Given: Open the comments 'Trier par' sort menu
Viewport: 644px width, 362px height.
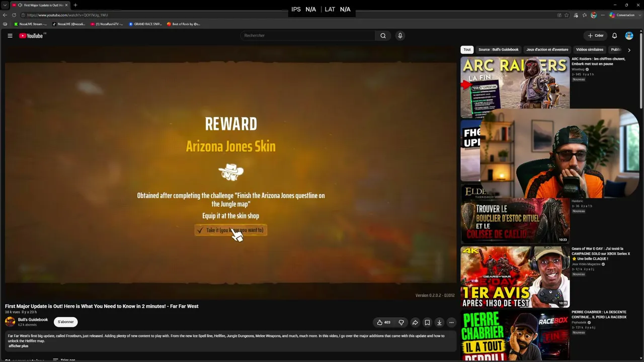Looking at the screenshot, I should click(65, 360).
